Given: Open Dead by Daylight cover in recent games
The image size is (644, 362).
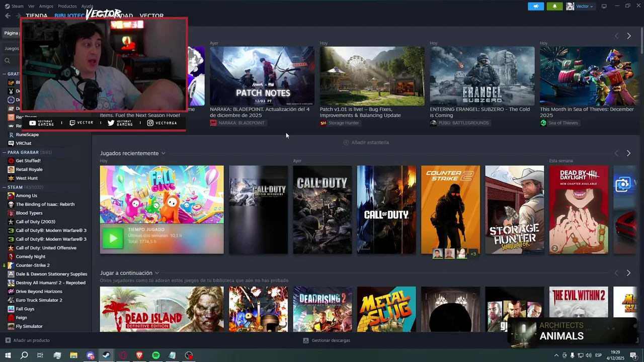Looking at the screenshot, I should (x=579, y=210).
